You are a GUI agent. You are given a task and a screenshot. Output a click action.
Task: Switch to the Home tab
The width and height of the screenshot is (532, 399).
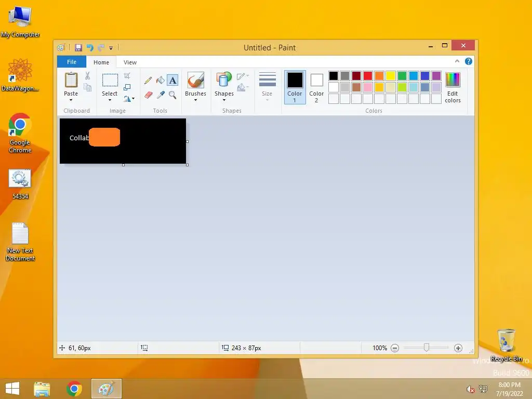point(101,62)
